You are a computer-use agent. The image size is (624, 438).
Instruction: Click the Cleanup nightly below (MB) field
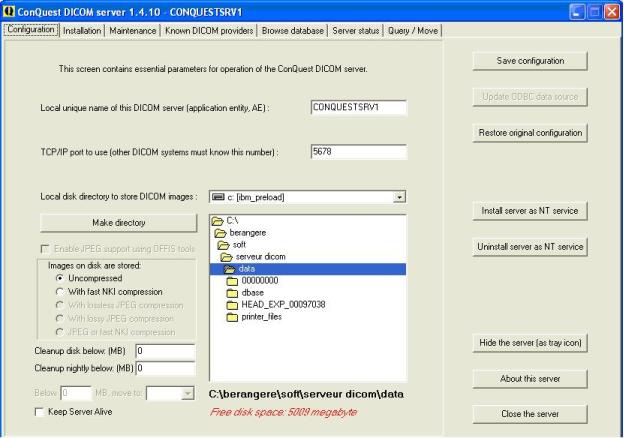(165, 368)
